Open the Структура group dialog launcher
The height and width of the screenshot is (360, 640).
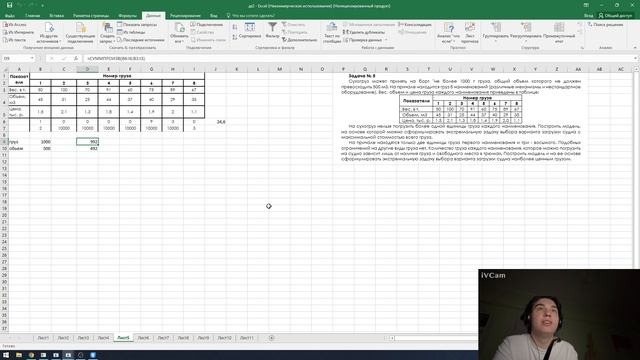click(582, 48)
